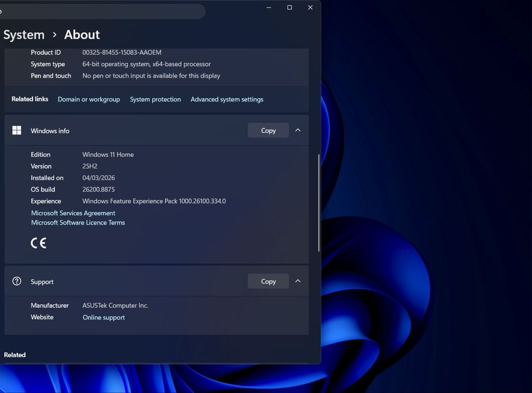
Task: Click the Pen and touch description text
Action: click(152, 76)
